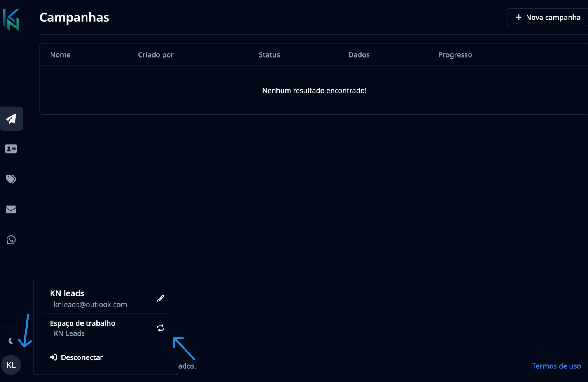Image resolution: width=588 pixels, height=382 pixels.
Task: Open the Termos de uso link
Action: pyautogui.click(x=556, y=366)
